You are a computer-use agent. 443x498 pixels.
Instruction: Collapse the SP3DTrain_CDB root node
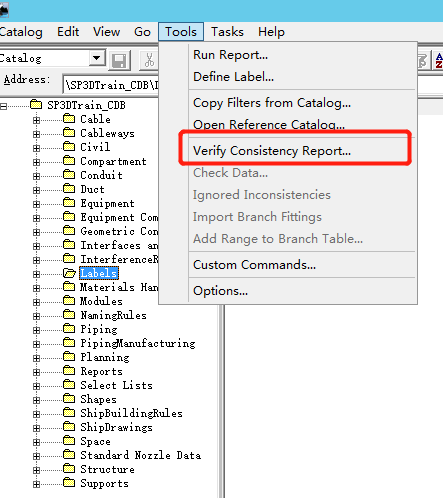click(3, 106)
